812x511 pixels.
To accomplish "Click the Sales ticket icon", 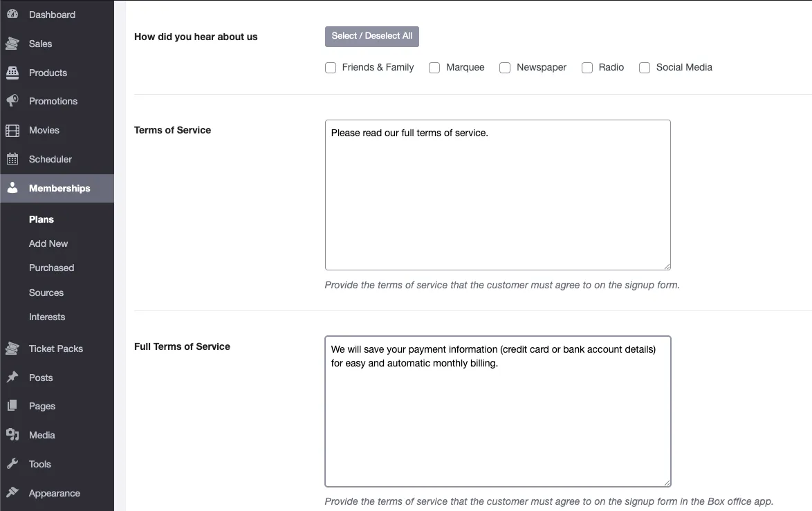I will (12, 44).
